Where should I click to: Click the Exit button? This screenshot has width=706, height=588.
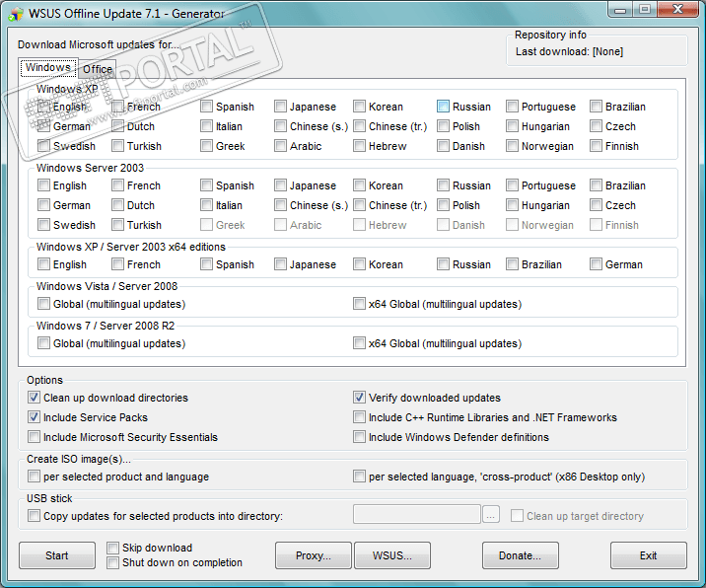pyautogui.click(x=649, y=555)
